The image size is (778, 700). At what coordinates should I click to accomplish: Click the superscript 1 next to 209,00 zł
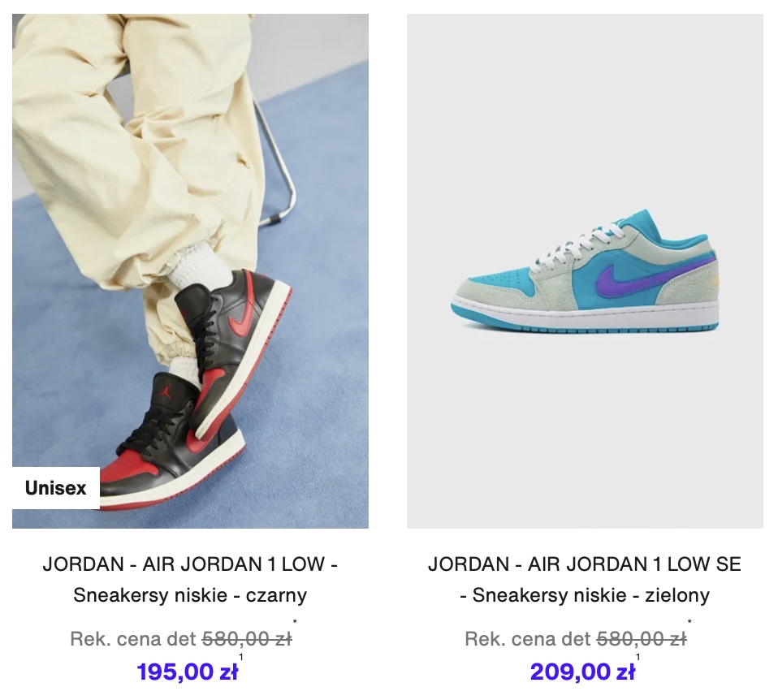(638, 657)
